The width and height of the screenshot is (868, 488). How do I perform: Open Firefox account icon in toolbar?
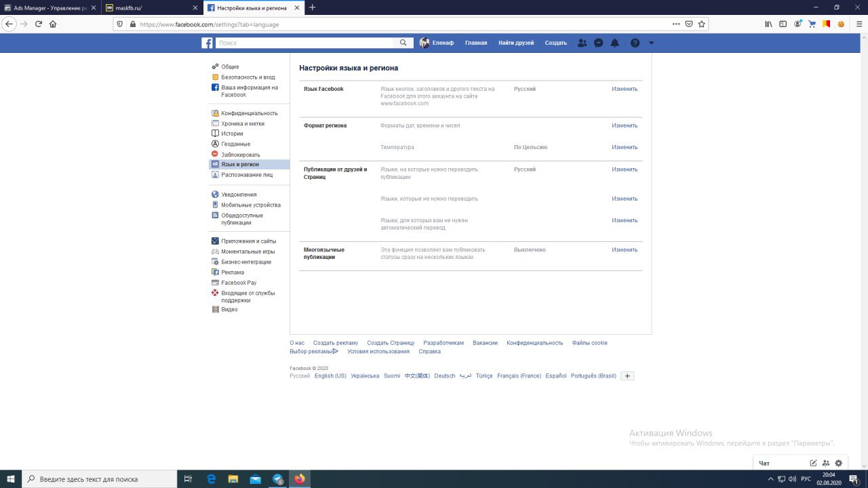pyautogui.click(x=797, y=24)
